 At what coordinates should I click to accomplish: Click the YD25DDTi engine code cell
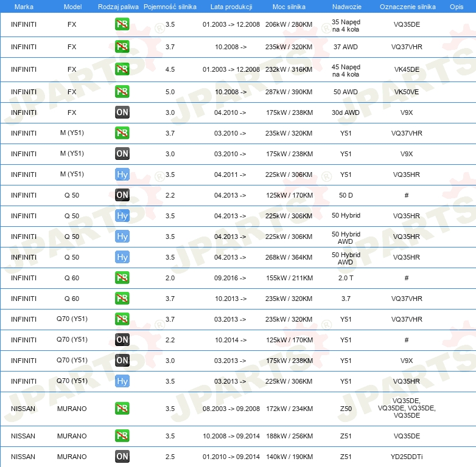[407, 457]
